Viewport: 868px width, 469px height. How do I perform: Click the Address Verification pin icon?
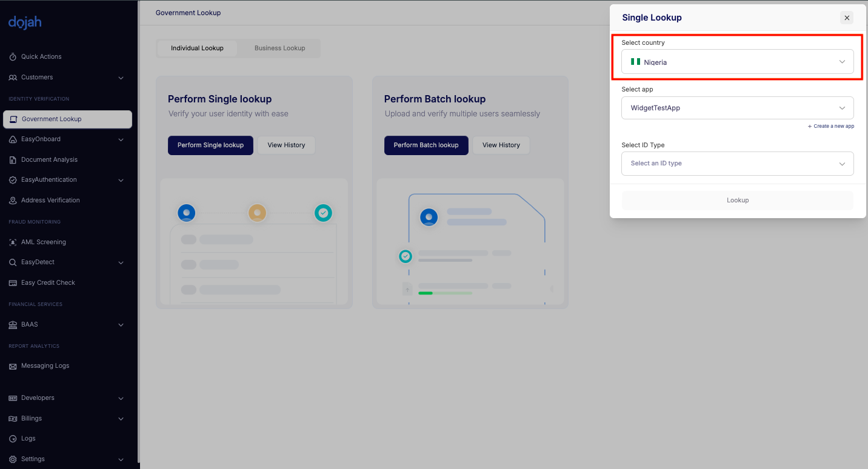point(13,201)
